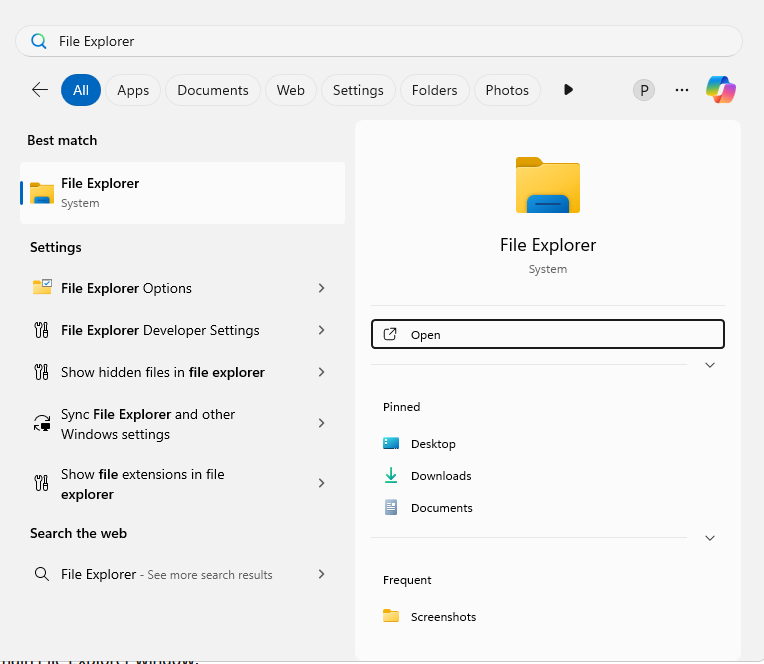Select the Folders filter tab
Viewport: 764px width, 664px height.
click(434, 90)
